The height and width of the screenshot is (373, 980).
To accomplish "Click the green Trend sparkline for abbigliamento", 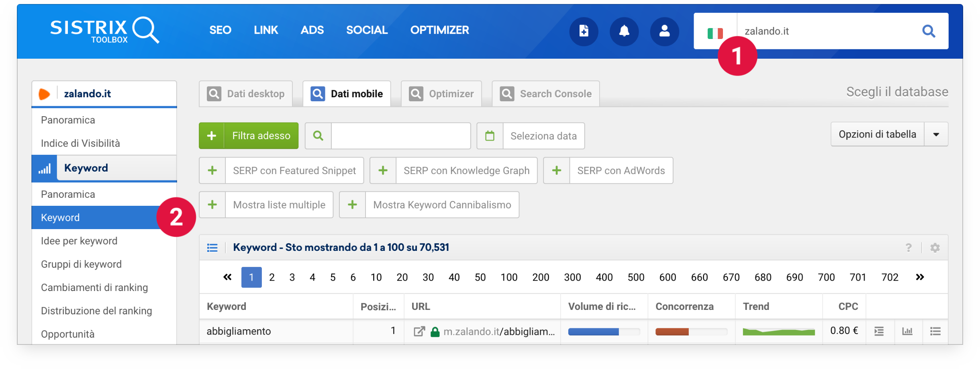I will point(779,332).
